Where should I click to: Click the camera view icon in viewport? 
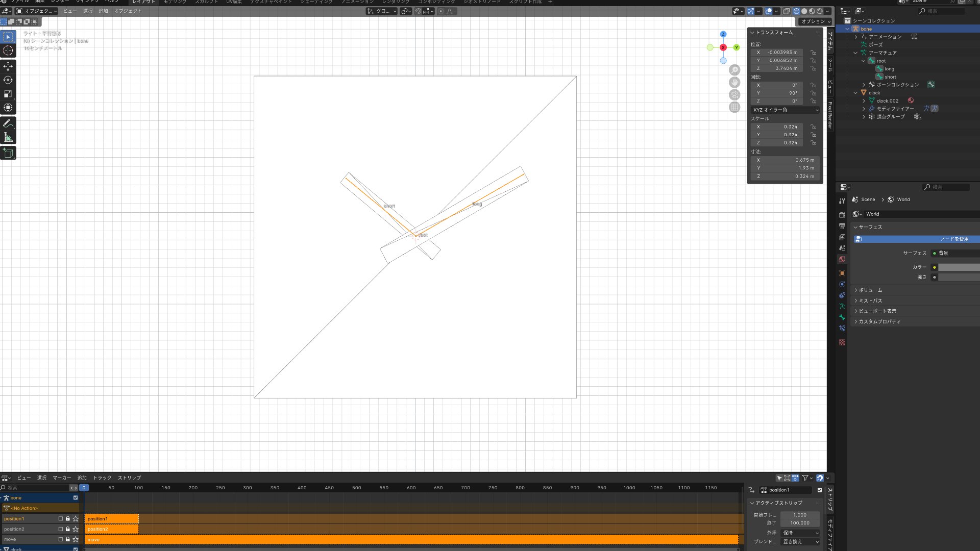click(x=734, y=95)
